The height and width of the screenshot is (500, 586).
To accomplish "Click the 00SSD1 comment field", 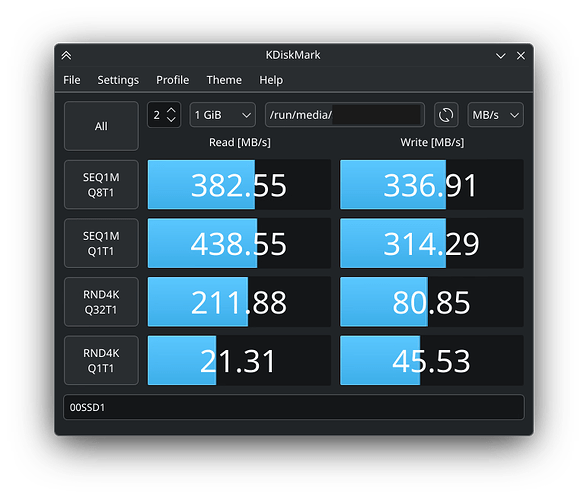I will pos(294,407).
